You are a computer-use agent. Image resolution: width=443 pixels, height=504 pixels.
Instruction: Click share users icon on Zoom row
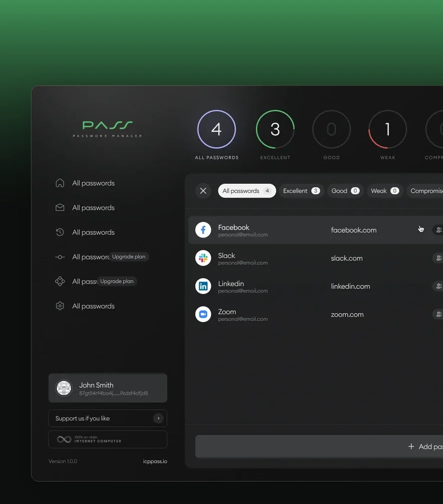[x=439, y=314]
